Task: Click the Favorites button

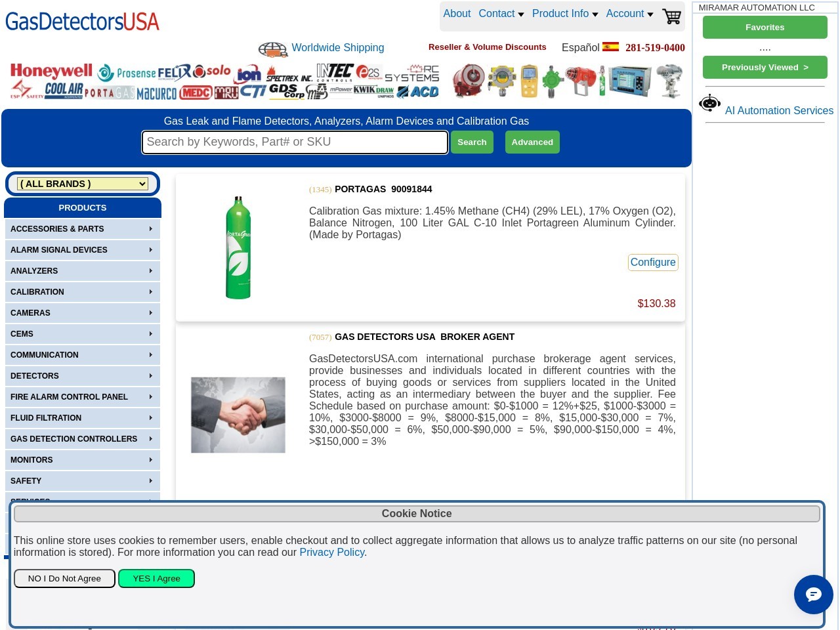Action: tap(765, 28)
